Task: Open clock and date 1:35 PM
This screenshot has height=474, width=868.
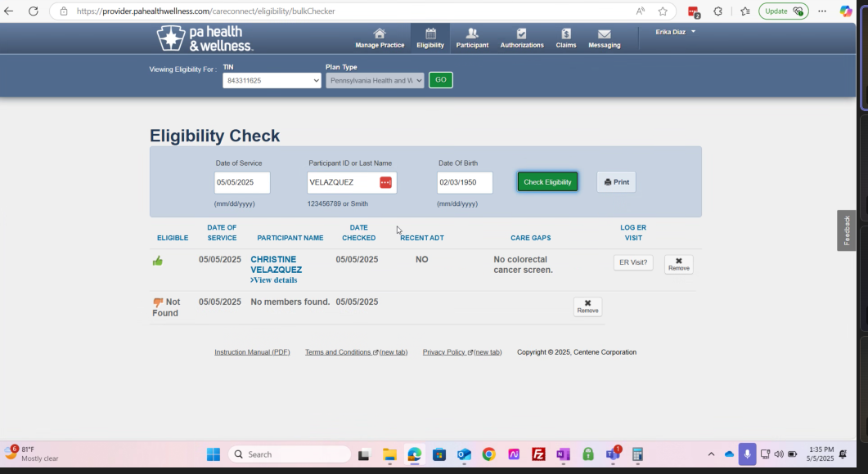Action: (x=821, y=454)
